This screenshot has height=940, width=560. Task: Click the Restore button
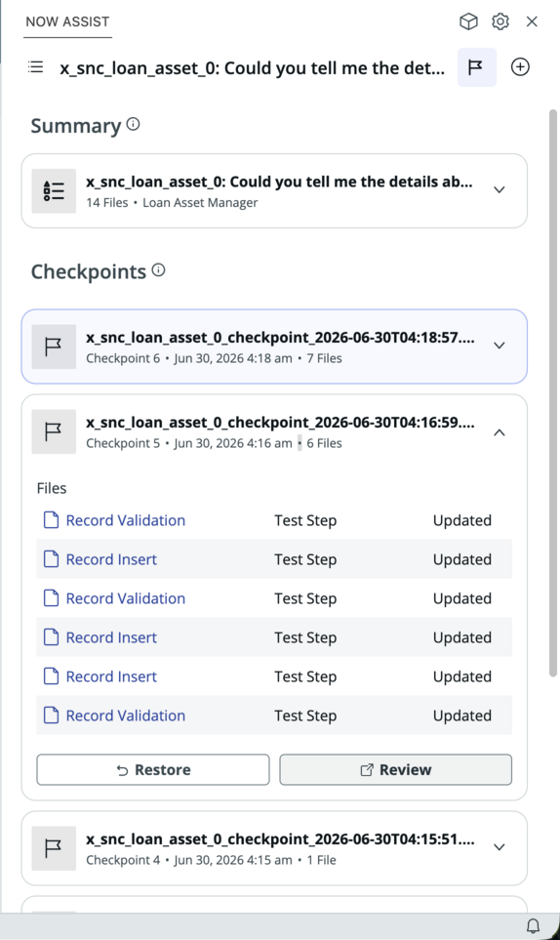pos(153,770)
